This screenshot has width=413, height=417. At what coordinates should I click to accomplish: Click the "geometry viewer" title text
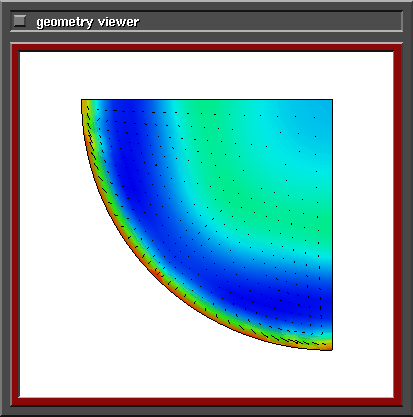[x=88, y=22]
